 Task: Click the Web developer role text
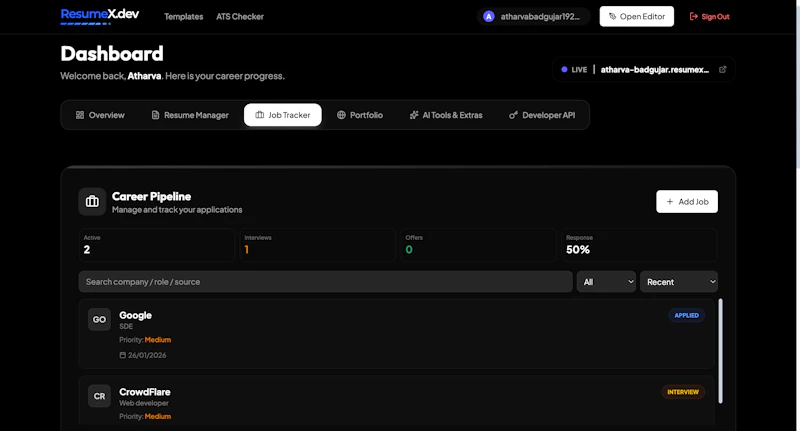(x=144, y=403)
